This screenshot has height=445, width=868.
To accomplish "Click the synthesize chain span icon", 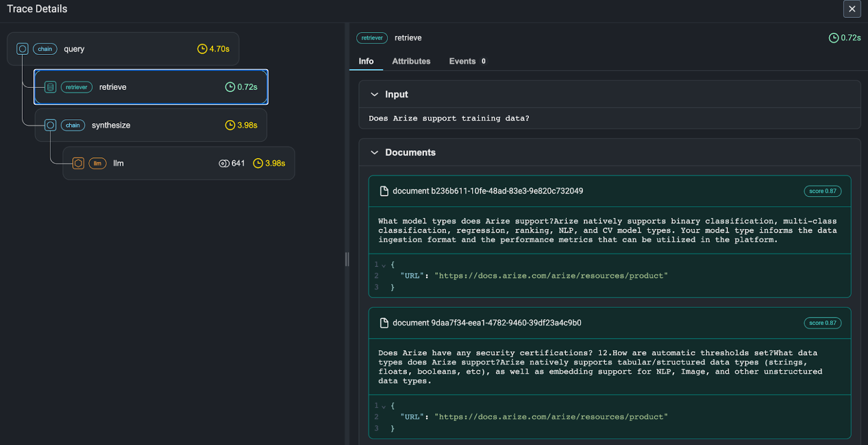I will 50,125.
